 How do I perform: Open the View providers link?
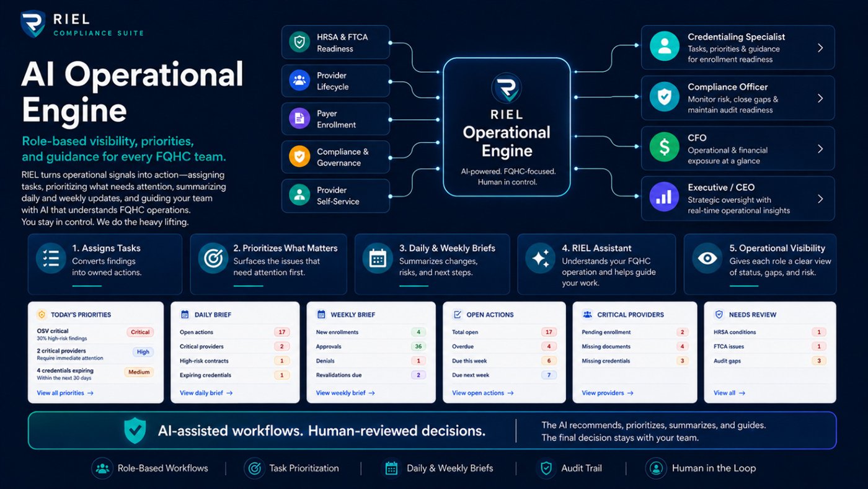tap(608, 393)
